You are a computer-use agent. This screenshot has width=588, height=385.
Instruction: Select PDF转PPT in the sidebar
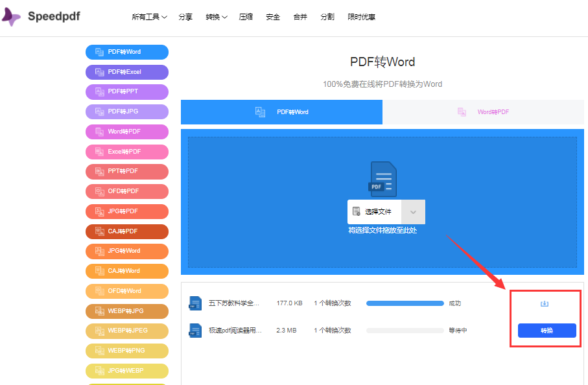click(x=127, y=91)
